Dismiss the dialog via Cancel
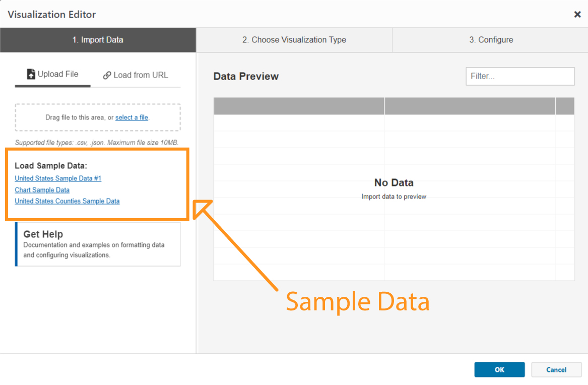588x385 pixels. [556, 369]
